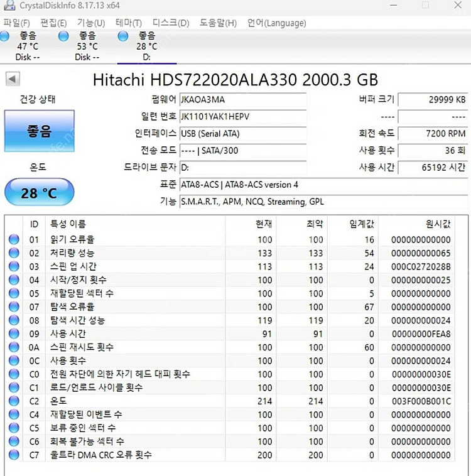Select attribute name 보류 중인 섹터 수

(83, 428)
